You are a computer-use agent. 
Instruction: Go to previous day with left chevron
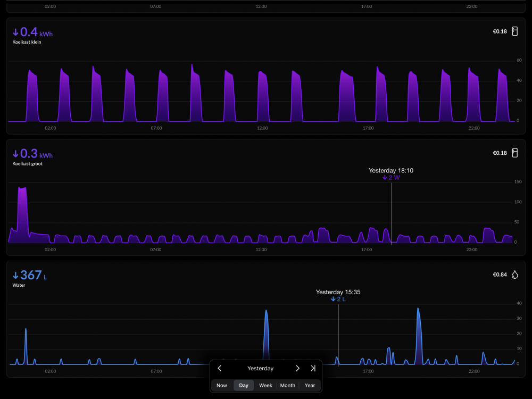[x=220, y=368]
